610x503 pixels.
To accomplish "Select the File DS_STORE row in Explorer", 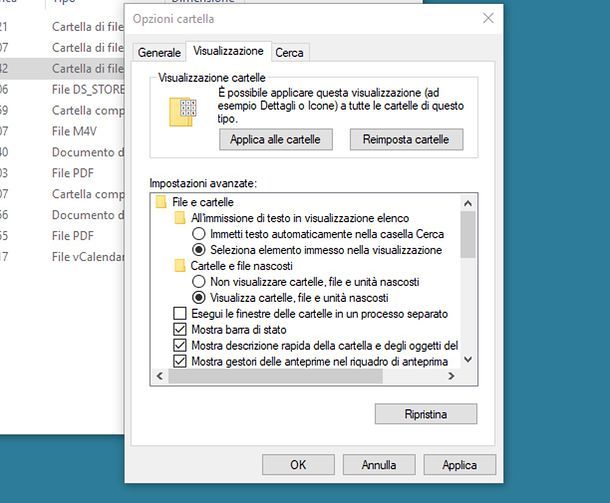I will point(62,89).
